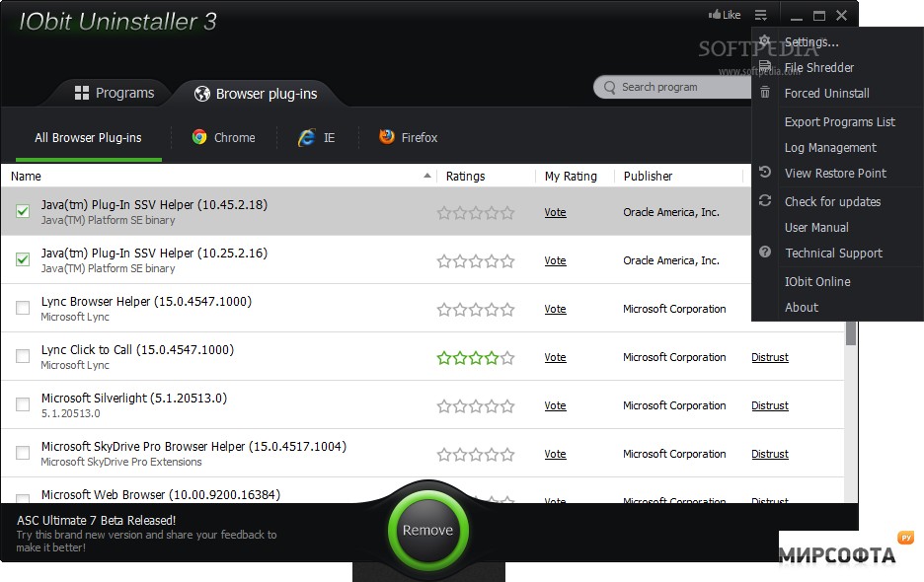Click the Internet Explorer icon

306,138
